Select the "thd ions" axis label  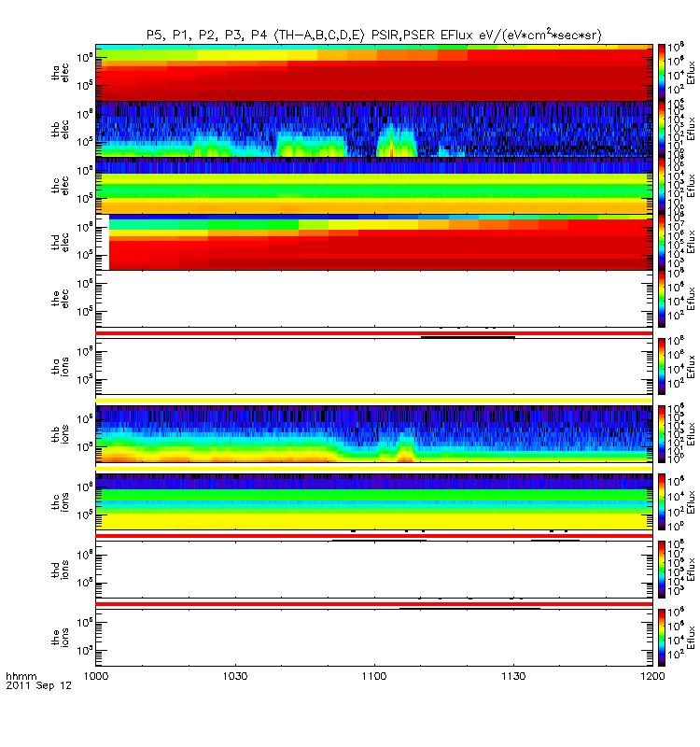pos(60,570)
